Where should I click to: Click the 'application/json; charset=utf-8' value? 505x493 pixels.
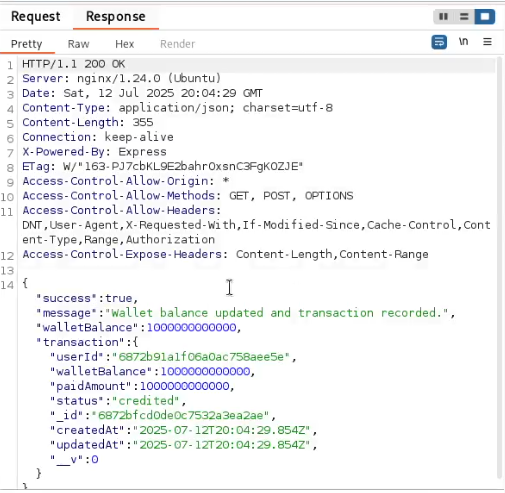coord(226,108)
